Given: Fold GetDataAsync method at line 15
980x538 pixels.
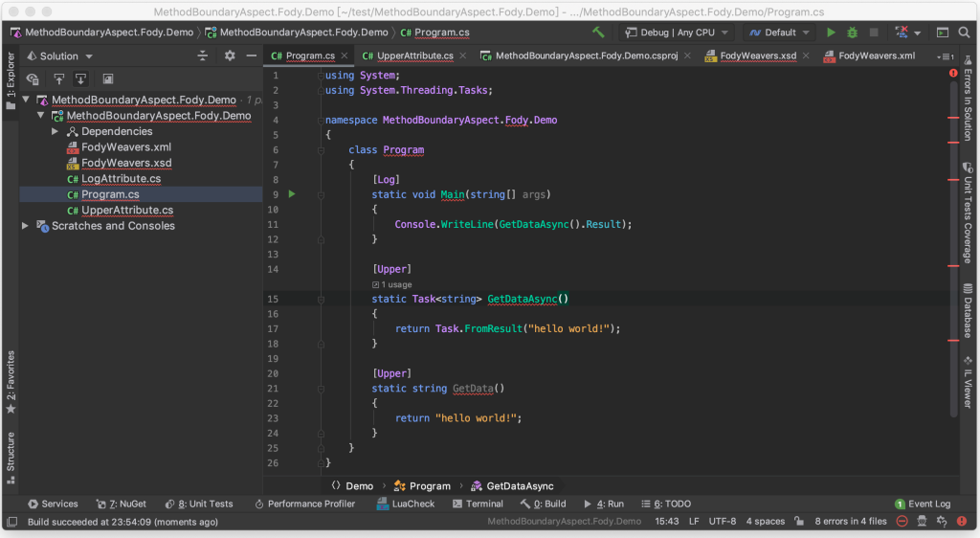Looking at the screenshot, I should pyautogui.click(x=321, y=300).
